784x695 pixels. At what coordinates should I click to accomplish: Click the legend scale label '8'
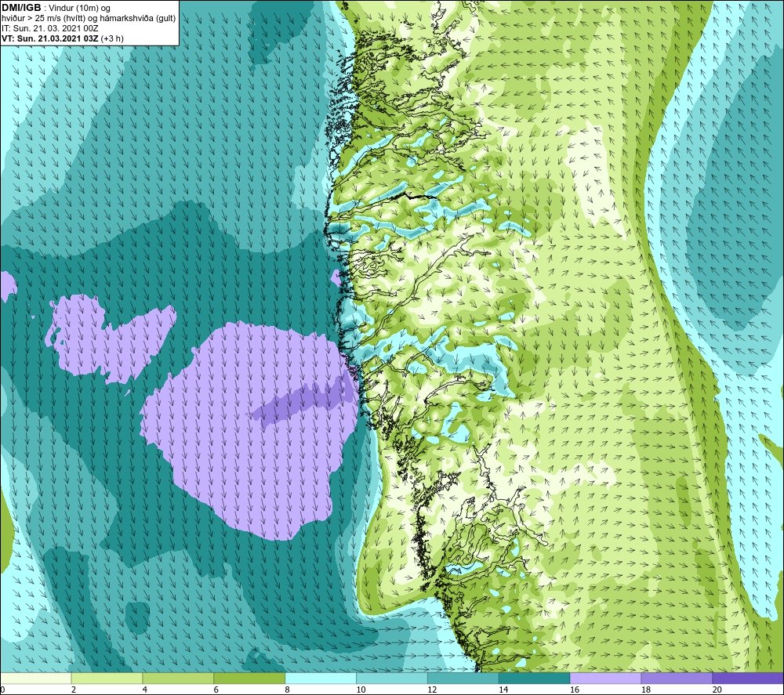287,690
